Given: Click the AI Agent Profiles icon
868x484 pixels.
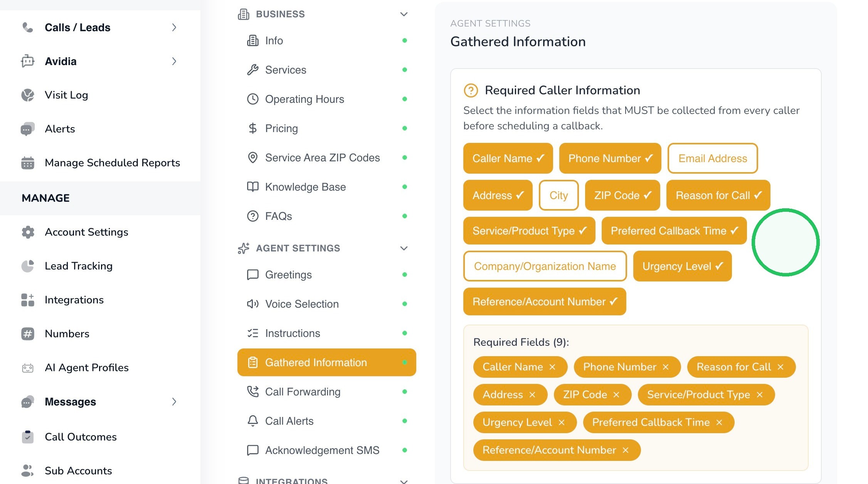Looking at the screenshot, I should (x=27, y=368).
